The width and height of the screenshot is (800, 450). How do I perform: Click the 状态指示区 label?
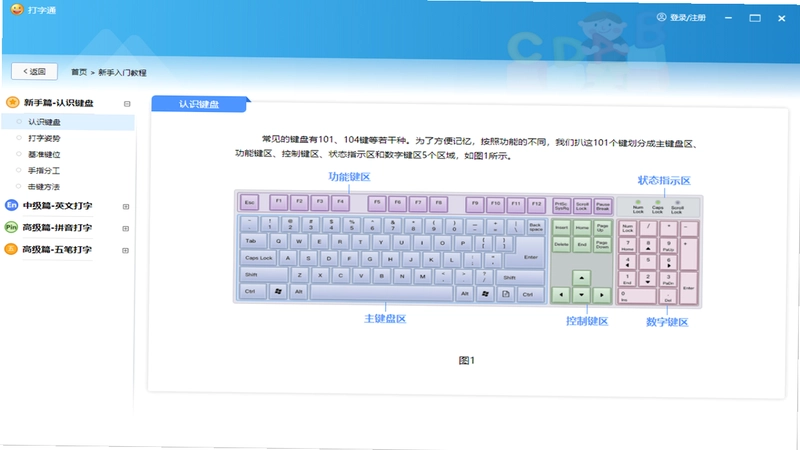pos(664,181)
